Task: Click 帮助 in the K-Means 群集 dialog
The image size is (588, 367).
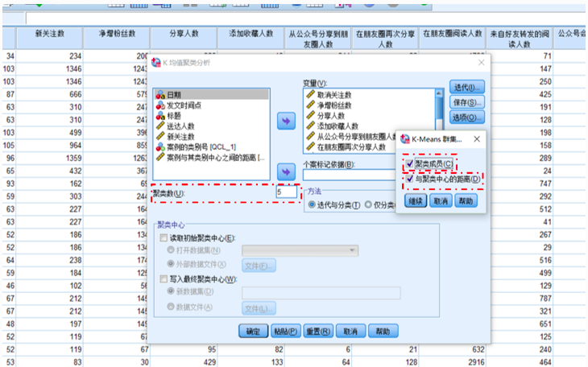Action: click(x=466, y=201)
